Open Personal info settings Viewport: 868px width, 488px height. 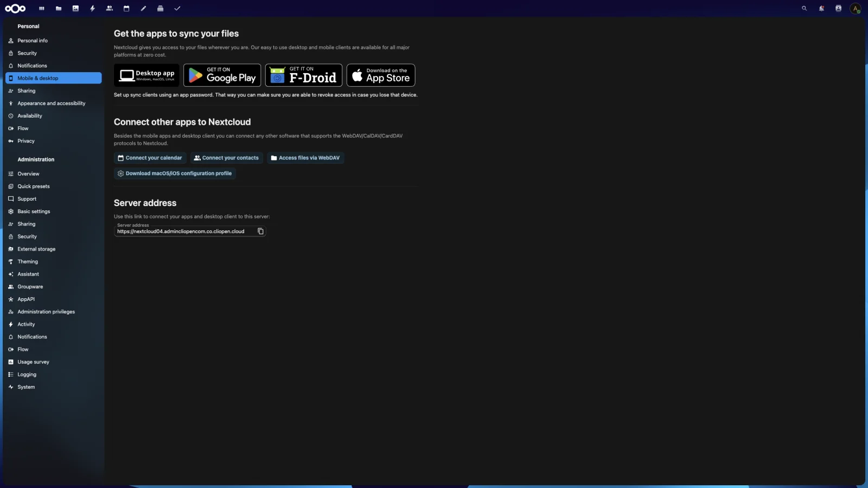(x=54, y=41)
